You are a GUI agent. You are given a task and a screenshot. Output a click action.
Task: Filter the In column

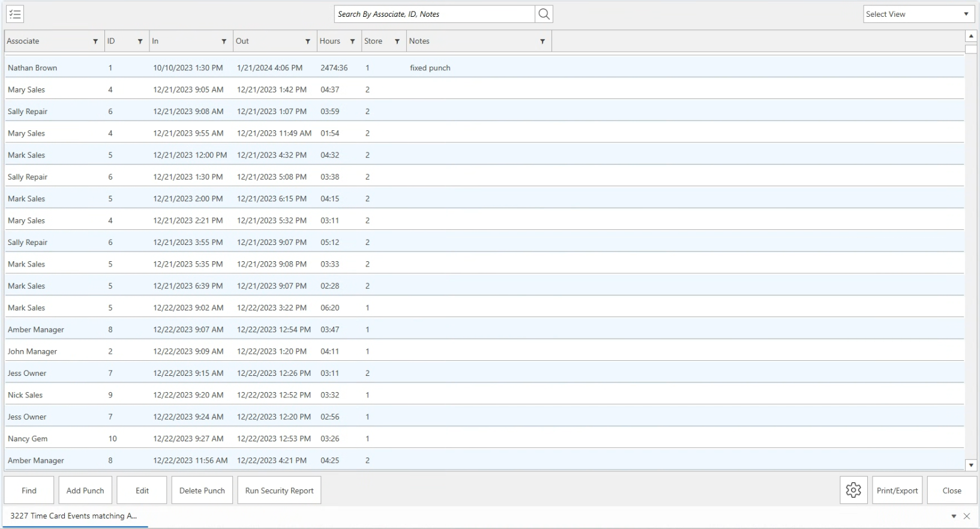(224, 41)
